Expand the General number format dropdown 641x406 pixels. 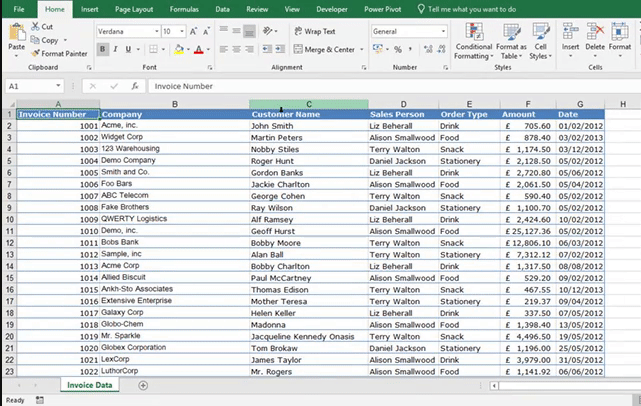[442, 31]
